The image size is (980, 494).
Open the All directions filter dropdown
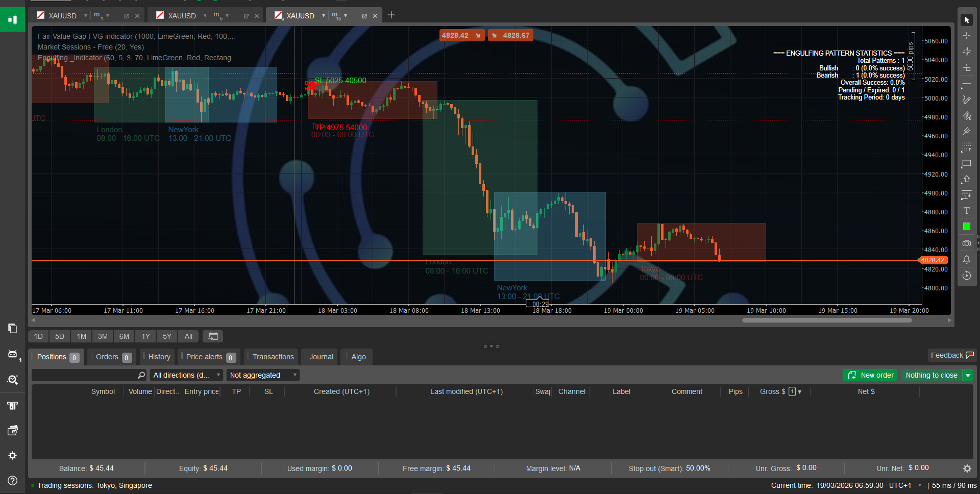click(186, 375)
